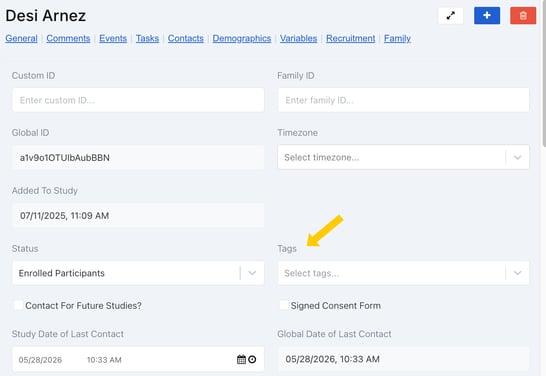This screenshot has width=546, height=376.
Task: Open the Select tags dropdown
Action: (403, 273)
